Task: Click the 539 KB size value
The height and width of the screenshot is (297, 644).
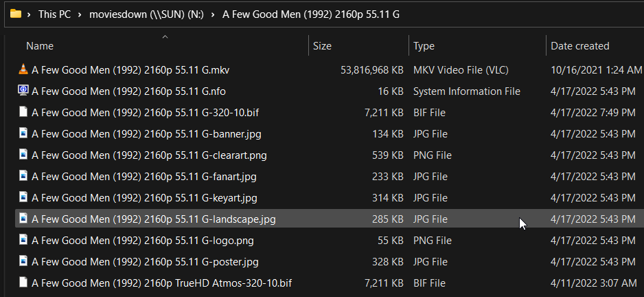Action: click(387, 155)
